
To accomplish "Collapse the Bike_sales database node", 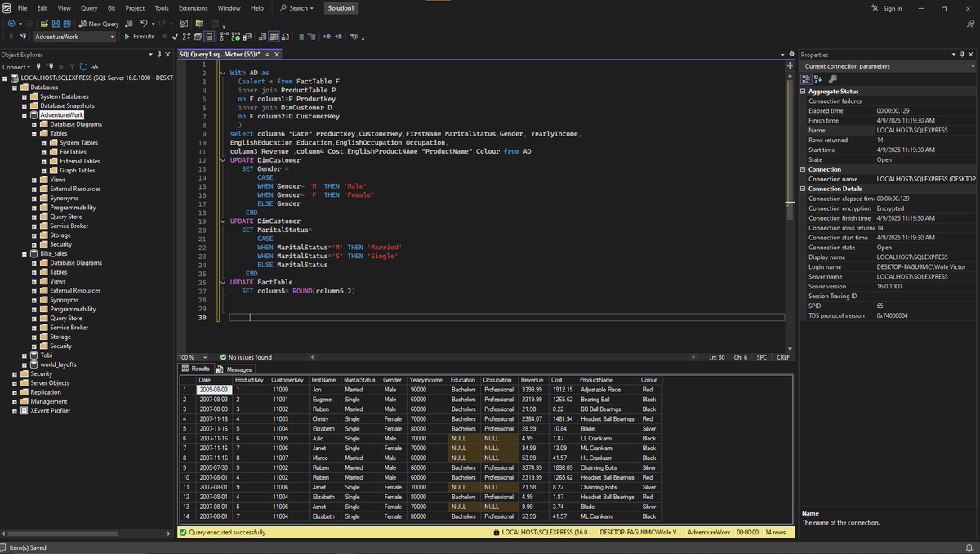I will (24, 254).
